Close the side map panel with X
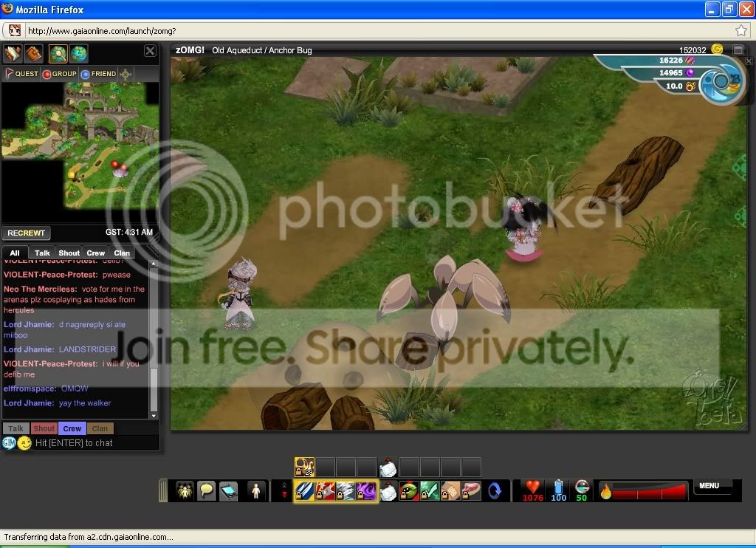The height and width of the screenshot is (548, 756). (151, 51)
